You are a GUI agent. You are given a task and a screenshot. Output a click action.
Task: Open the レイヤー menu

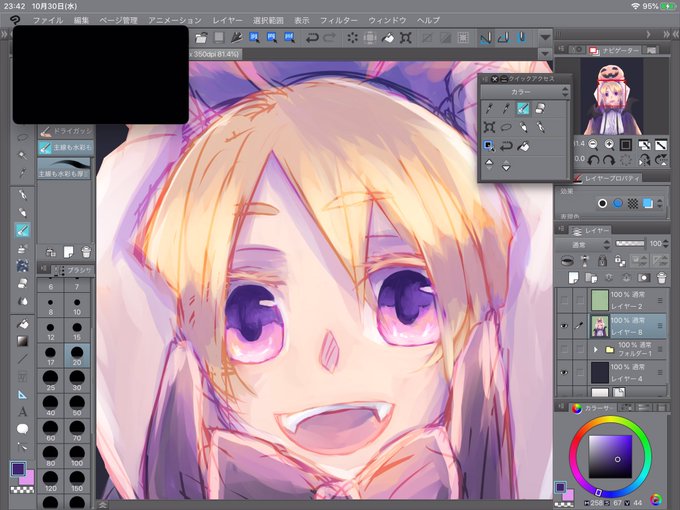[227, 20]
